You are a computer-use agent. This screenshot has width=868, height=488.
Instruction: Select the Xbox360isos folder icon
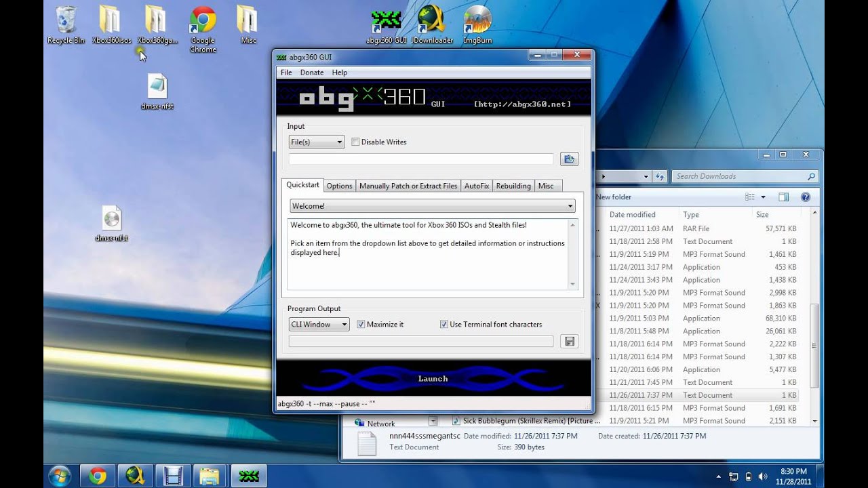(112, 25)
